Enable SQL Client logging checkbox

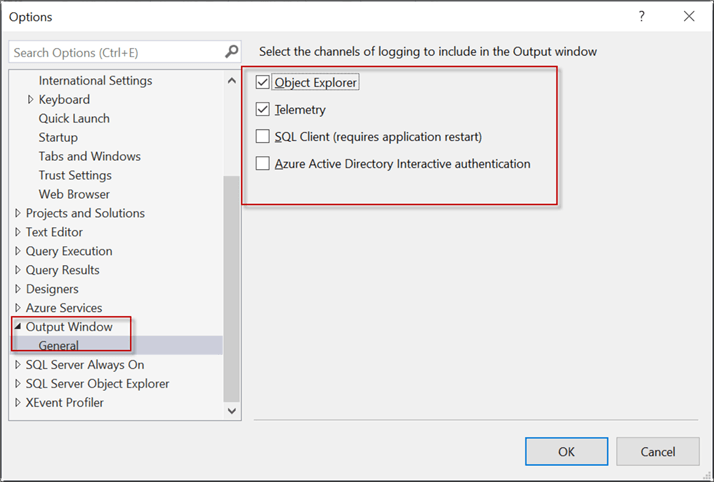pos(263,136)
